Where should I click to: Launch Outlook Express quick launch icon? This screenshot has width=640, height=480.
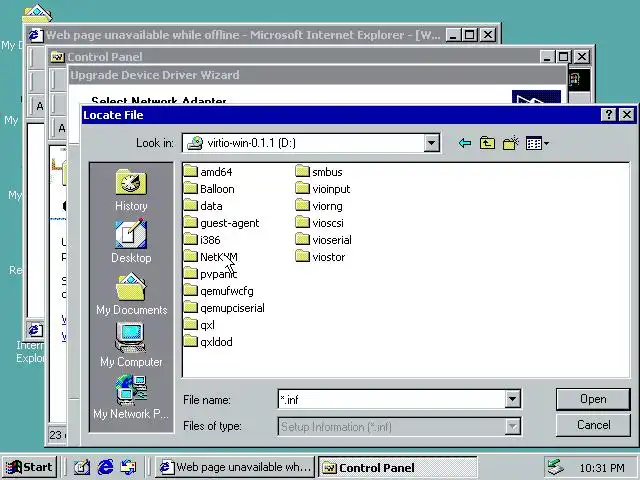tap(128, 467)
